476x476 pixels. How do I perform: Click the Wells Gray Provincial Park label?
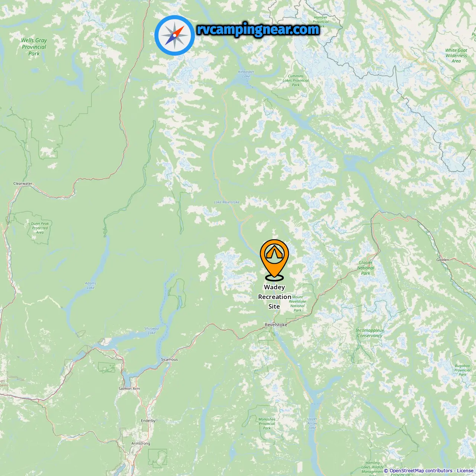34,47
